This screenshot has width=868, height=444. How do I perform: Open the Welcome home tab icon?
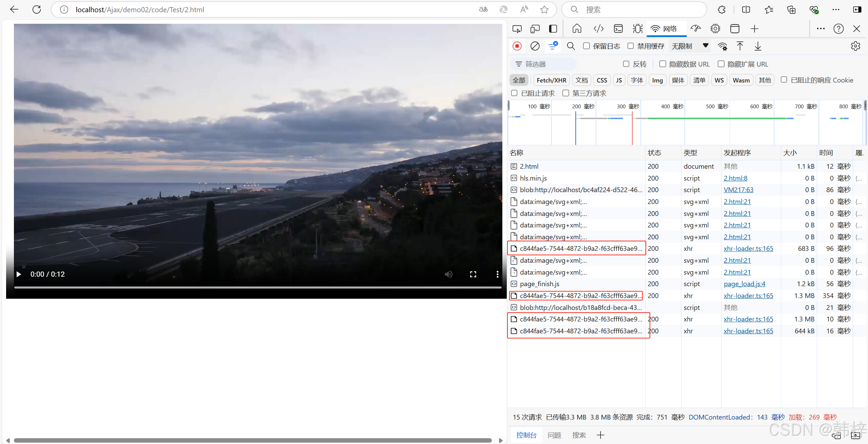pos(577,29)
